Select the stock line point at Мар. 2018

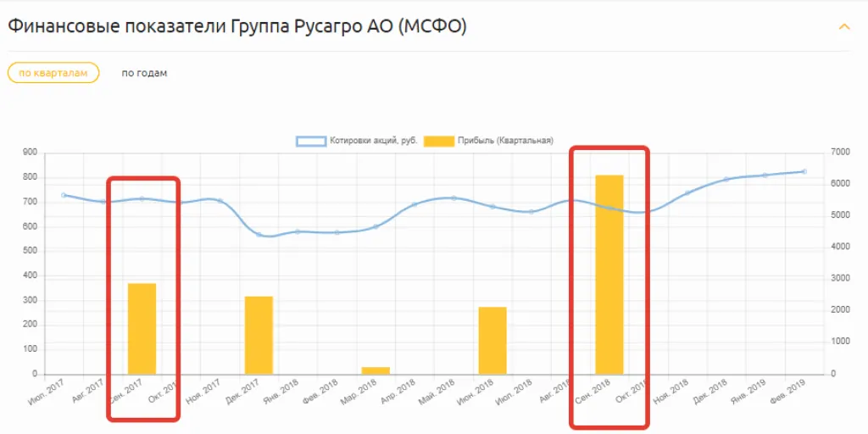point(376,226)
